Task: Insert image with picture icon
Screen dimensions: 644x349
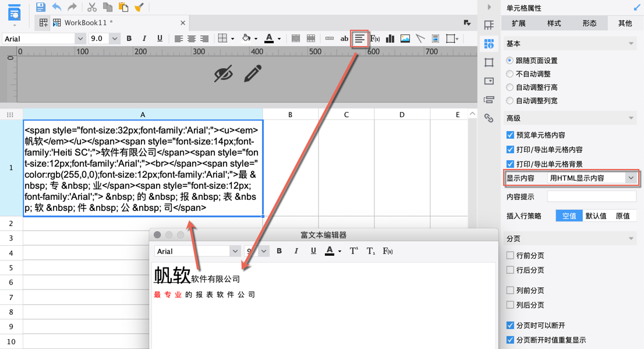Action: point(405,38)
